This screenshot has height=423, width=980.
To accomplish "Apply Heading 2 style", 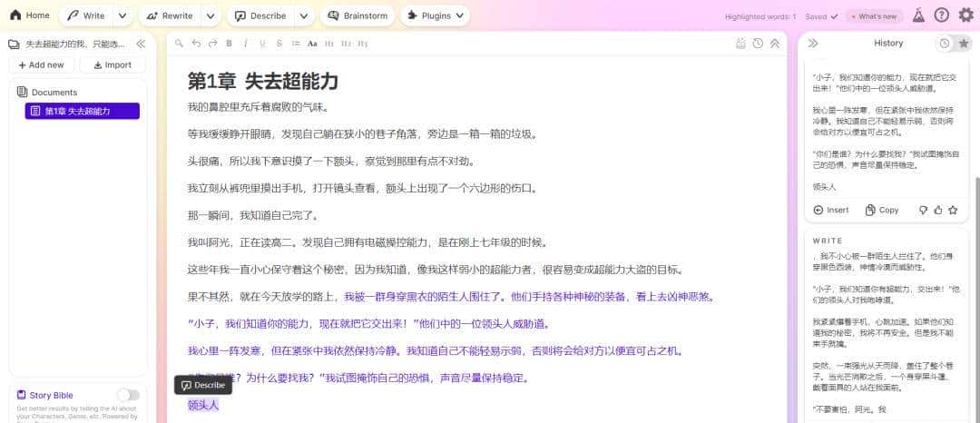I will tap(347, 43).
